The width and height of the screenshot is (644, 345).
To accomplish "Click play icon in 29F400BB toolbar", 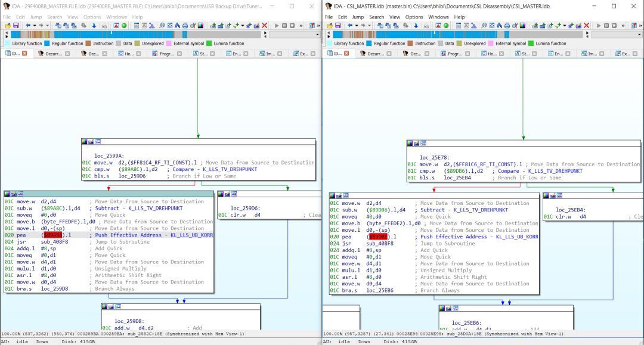I will (x=277, y=26).
